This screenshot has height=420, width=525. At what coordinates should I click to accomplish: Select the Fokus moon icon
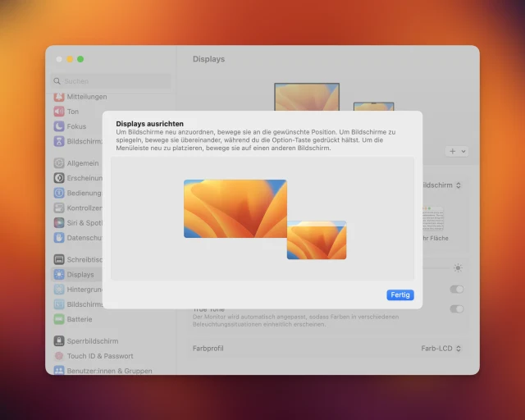point(59,126)
